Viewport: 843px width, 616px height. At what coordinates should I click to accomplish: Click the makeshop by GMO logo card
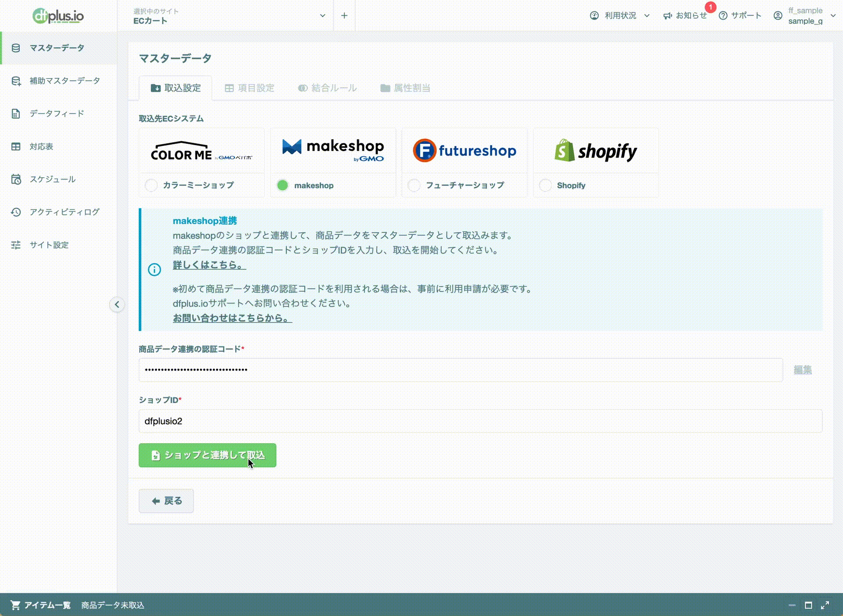click(333, 151)
